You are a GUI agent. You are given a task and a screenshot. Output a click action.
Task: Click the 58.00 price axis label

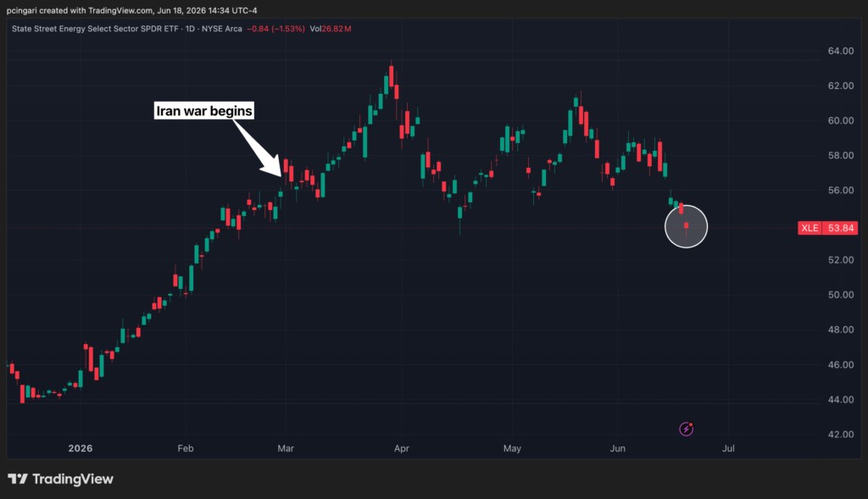click(x=840, y=155)
